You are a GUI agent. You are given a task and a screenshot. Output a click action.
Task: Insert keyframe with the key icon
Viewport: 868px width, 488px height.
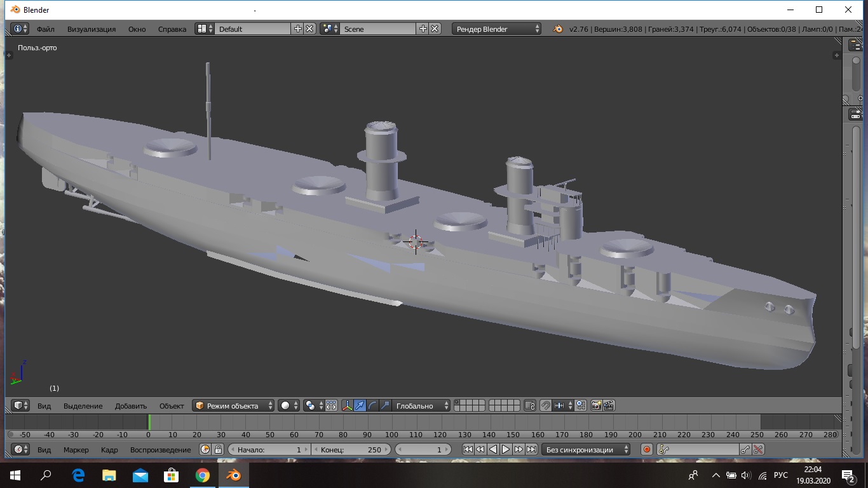pyautogui.click(x=745, y=449)
